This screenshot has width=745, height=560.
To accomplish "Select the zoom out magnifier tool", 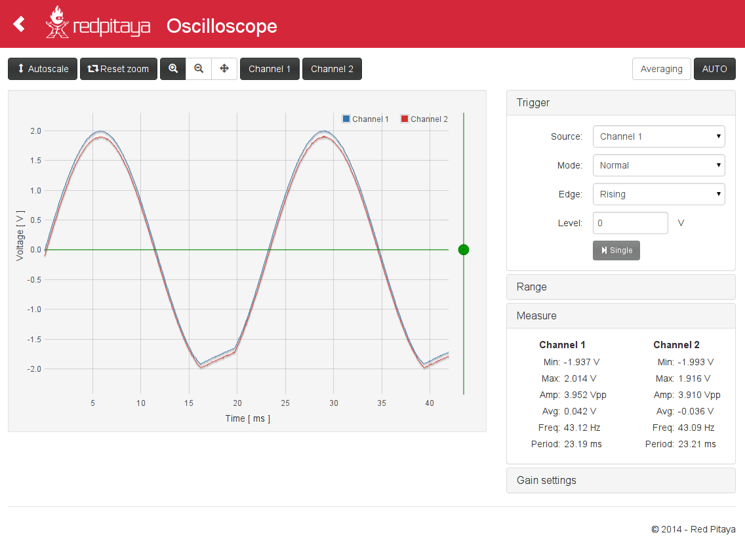I will pyautogui.click(x=199, y=69).
